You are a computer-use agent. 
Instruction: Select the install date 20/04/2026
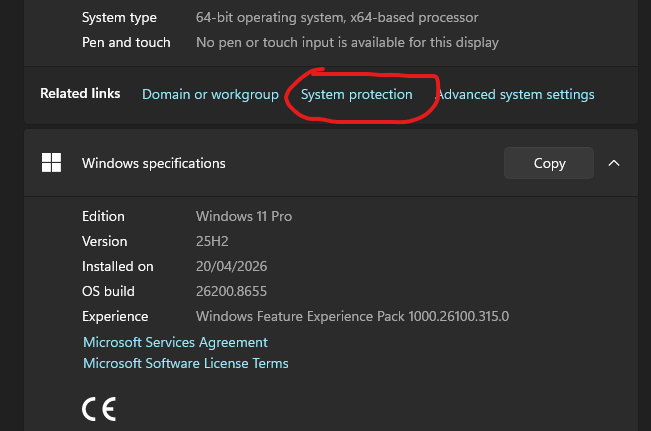pyautogui.click(x=231, y=266)
